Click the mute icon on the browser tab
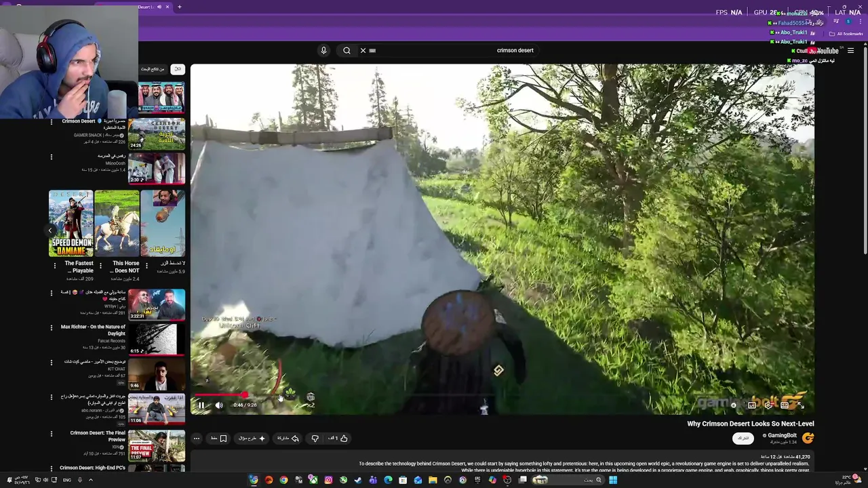The height and width of the screenshot is (488, 868). click(x=159, y=7)
